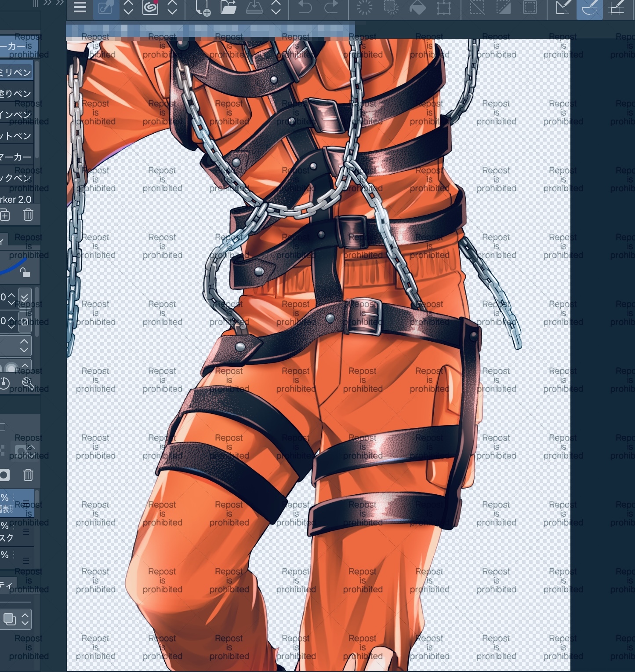The width and height of the screenshot is (635, 672).
Task: Expand chevrons beside the pen-on-paper icon
Action: [128, 7]
